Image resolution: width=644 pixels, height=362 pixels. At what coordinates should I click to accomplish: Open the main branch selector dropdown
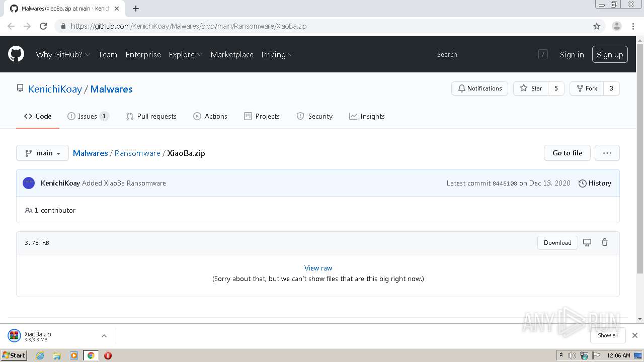(x=42, y=153)
